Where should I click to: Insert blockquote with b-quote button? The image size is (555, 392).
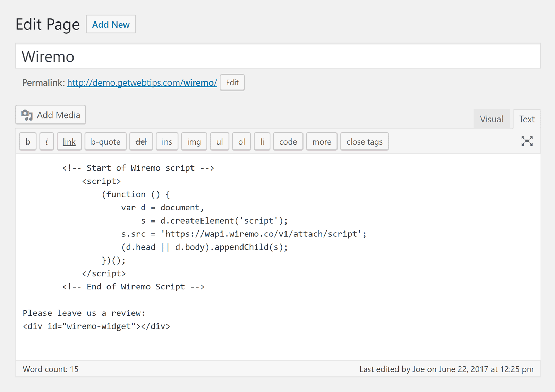105,142
